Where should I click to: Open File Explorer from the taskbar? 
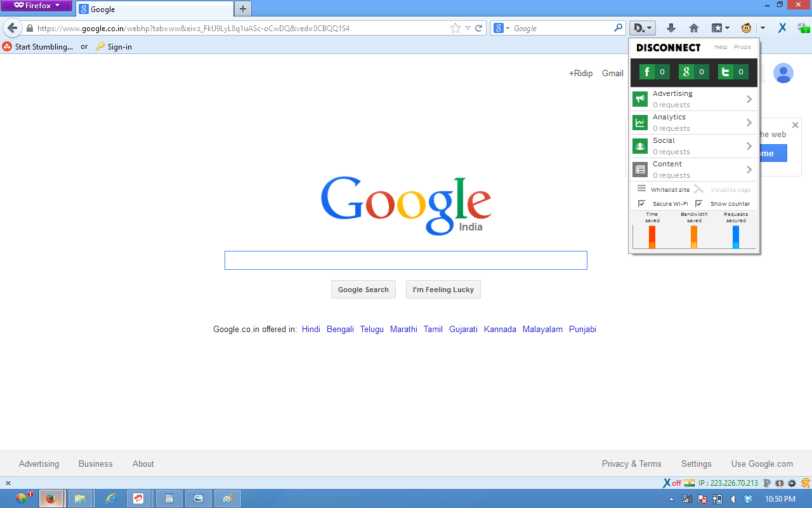click(x=80, y=498)
